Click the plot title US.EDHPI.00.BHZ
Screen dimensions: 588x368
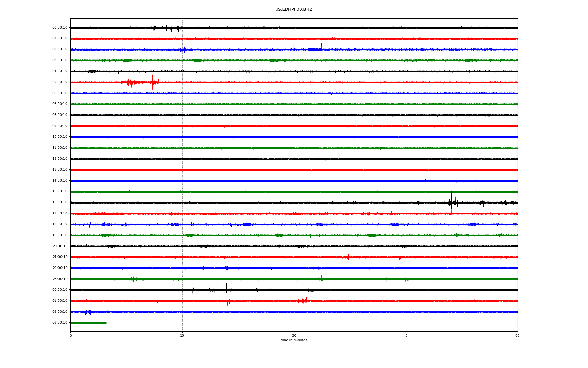(x=293, y=10)
